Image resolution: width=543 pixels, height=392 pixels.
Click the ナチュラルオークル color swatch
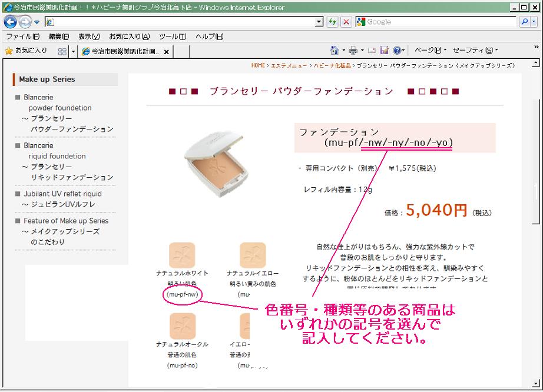tap(182, 326)
